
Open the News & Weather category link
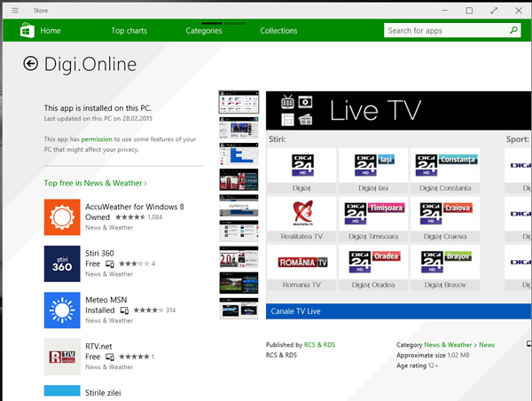pyautogui.click(x=448, y=345)
